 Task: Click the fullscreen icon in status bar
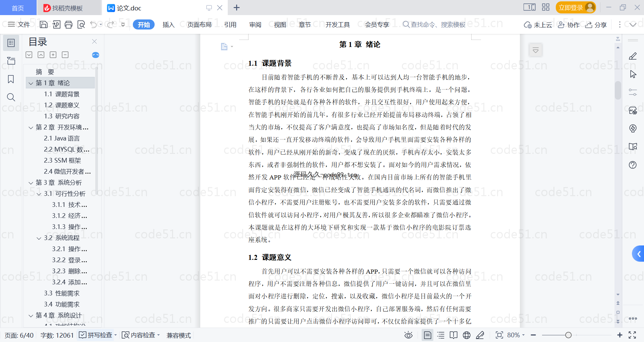633,335
